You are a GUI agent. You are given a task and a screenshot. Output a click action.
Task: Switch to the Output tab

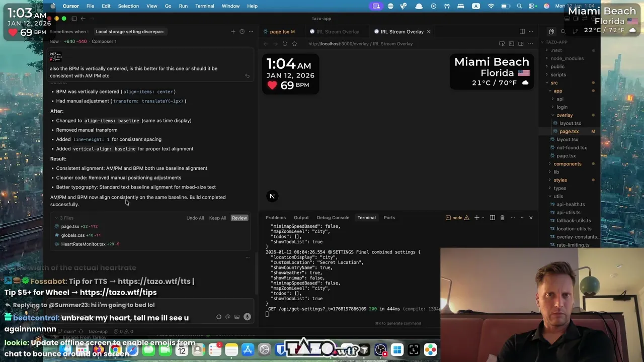pyautogui.click(x=301, y=218)
